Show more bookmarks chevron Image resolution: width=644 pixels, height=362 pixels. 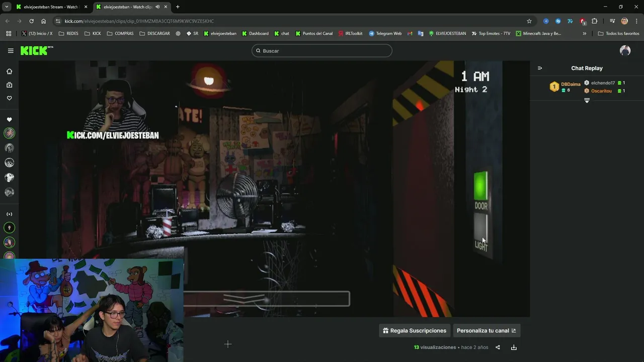[584, 34]
